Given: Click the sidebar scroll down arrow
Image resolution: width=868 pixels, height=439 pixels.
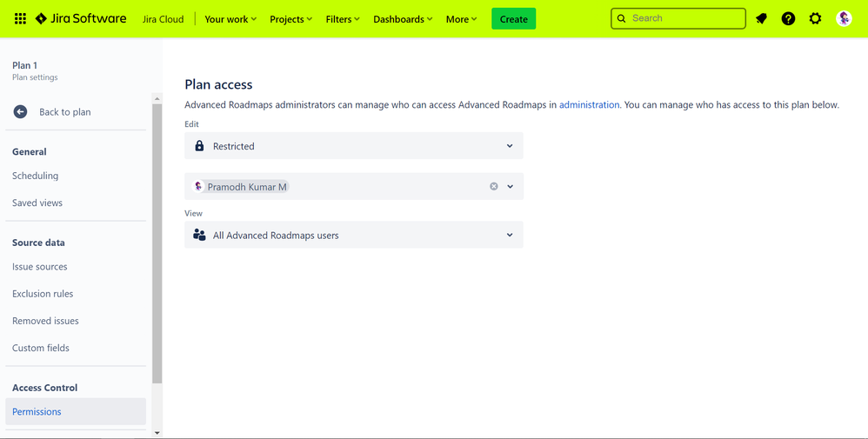Looking at the screenshot, I should pos(157,433).
